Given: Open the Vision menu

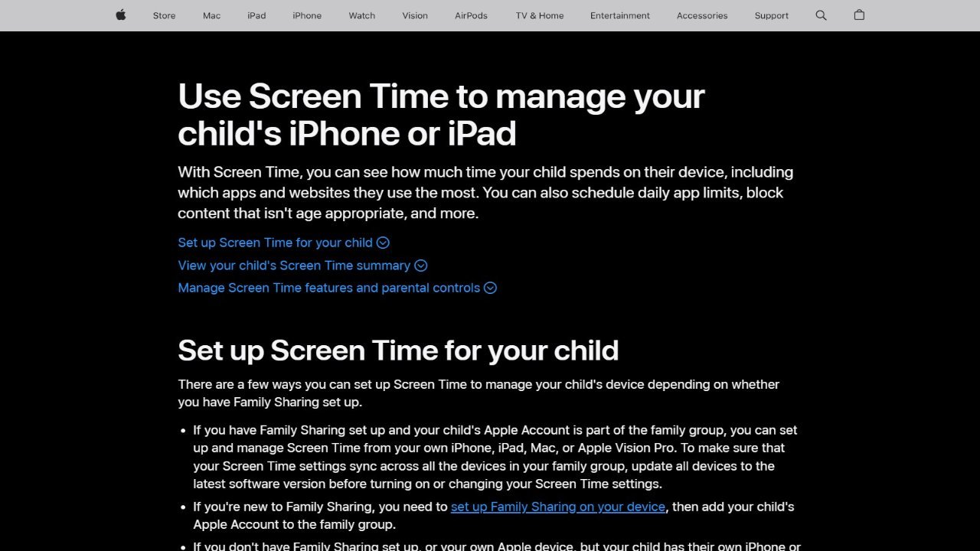Looking at the screenshot, I should [x=415, y=15].
